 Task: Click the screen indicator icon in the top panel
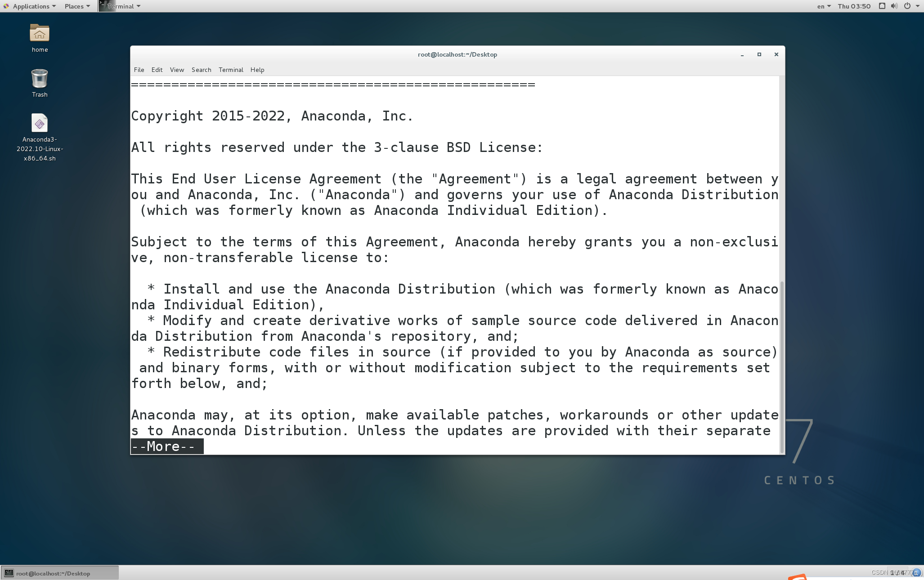click(881, 6)
